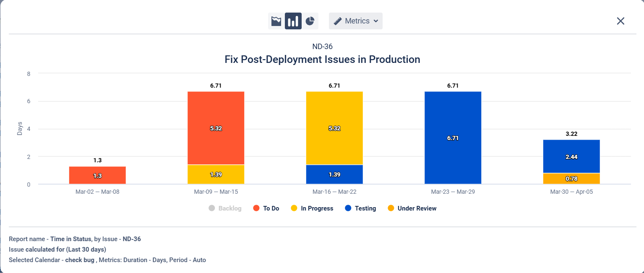Image resolution: width=644 pixels, height=273 pixels.
Task: Switch to the area chart view
Action: click(x=276, y=21)
